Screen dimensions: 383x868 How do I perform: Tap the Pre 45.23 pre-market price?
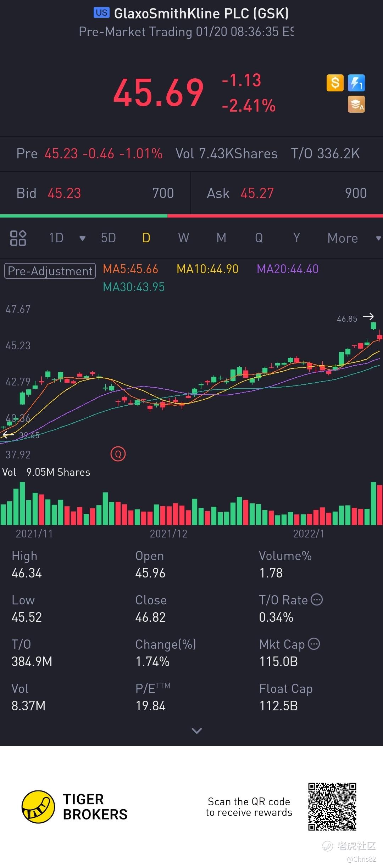(61, 154)
